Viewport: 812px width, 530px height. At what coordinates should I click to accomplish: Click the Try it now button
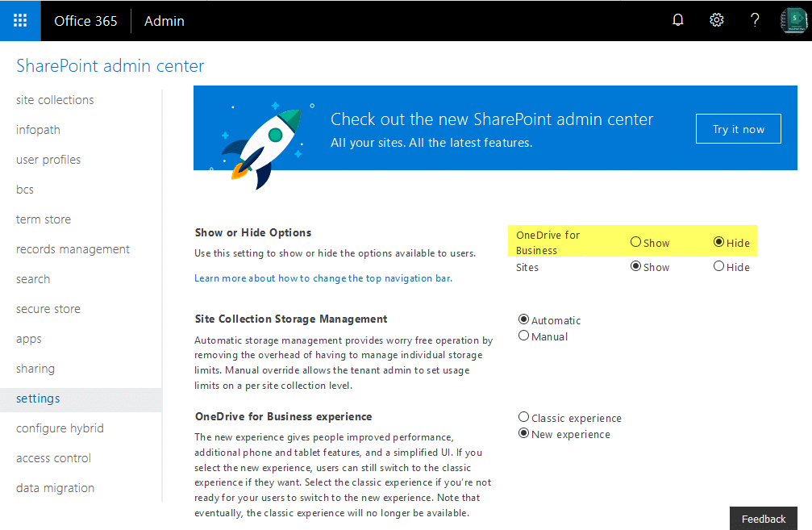click(738, 129)
